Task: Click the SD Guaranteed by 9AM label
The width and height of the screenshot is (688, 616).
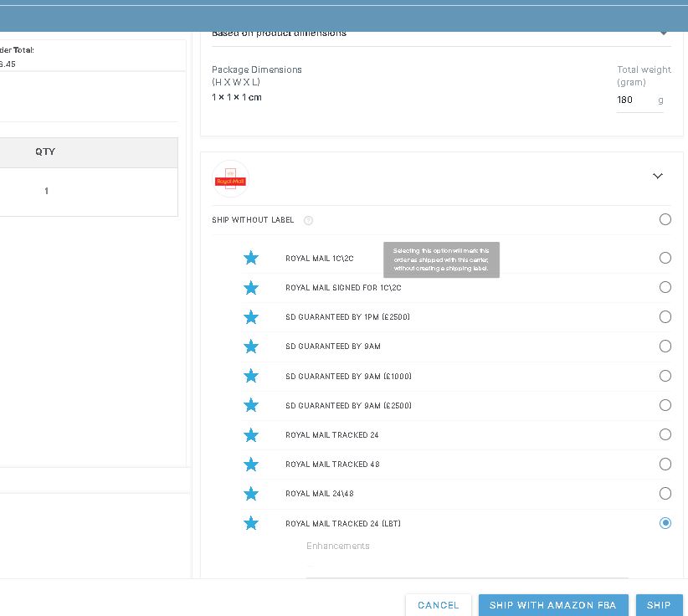Action: 333,346
